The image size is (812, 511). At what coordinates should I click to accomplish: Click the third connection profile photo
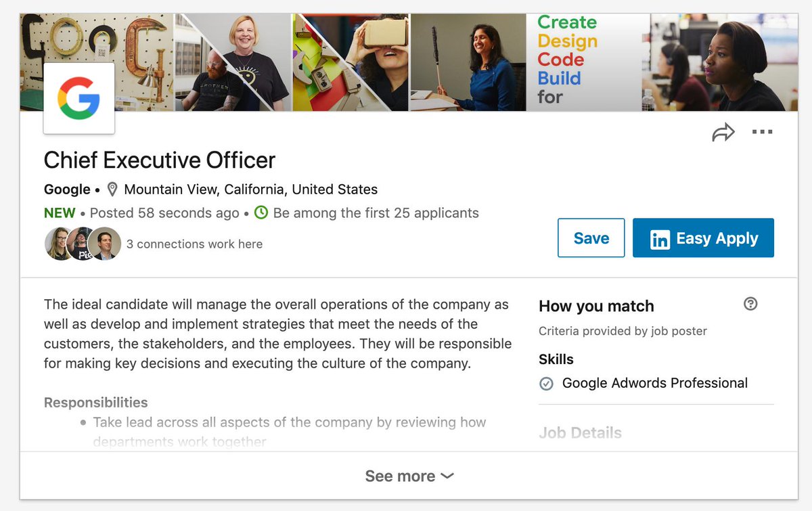pos(106,244)
